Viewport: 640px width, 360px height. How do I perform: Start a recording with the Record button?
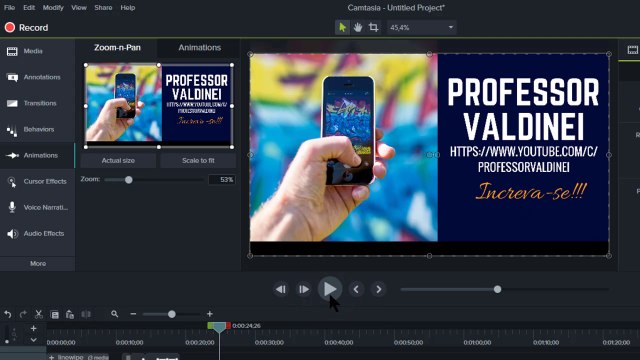tap(27, 27)
